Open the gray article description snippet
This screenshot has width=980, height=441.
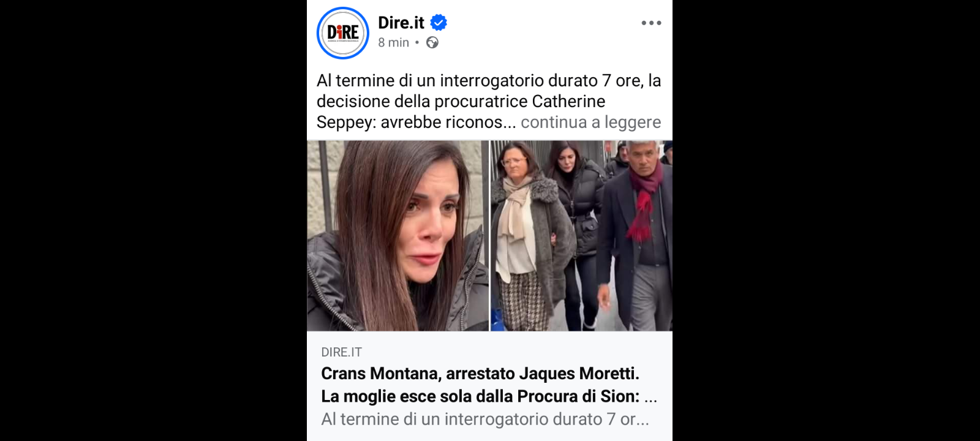click(x=484, y=419)
